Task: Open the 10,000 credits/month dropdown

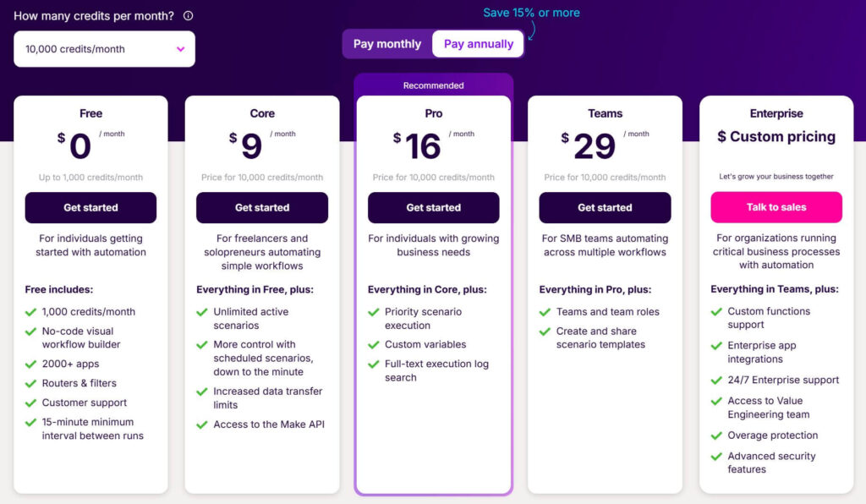Action: pos(104,49)
